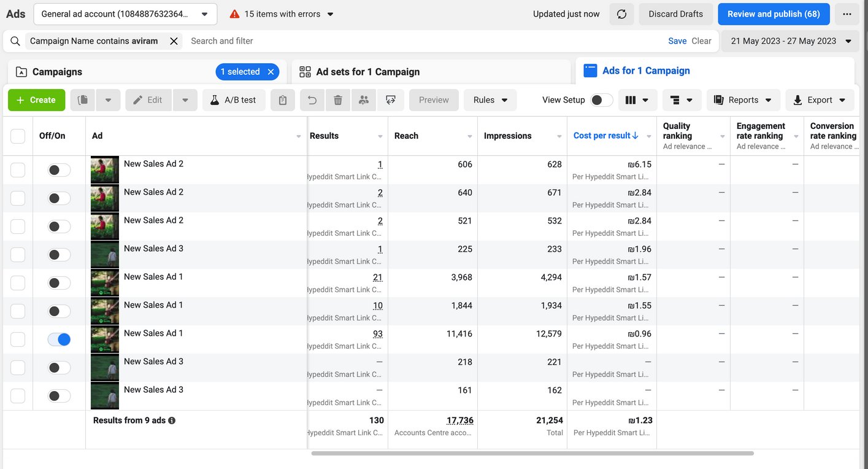The height and width of the screenshot is (469, 868).
Task: Click the feedback speech bubble icon
Action: 391,100
